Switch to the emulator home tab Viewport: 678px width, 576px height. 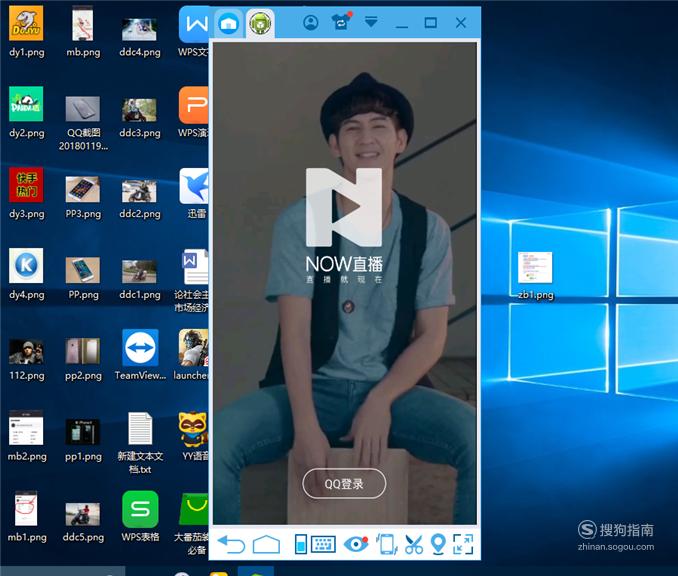tap(228, 23)
